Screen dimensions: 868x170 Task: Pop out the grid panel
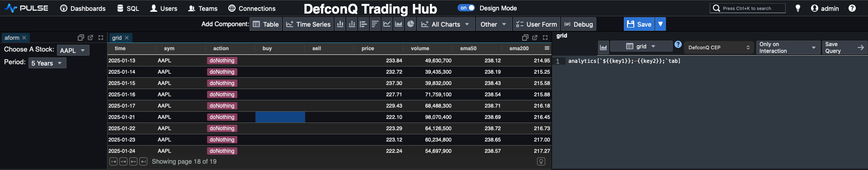click(535, 38)
